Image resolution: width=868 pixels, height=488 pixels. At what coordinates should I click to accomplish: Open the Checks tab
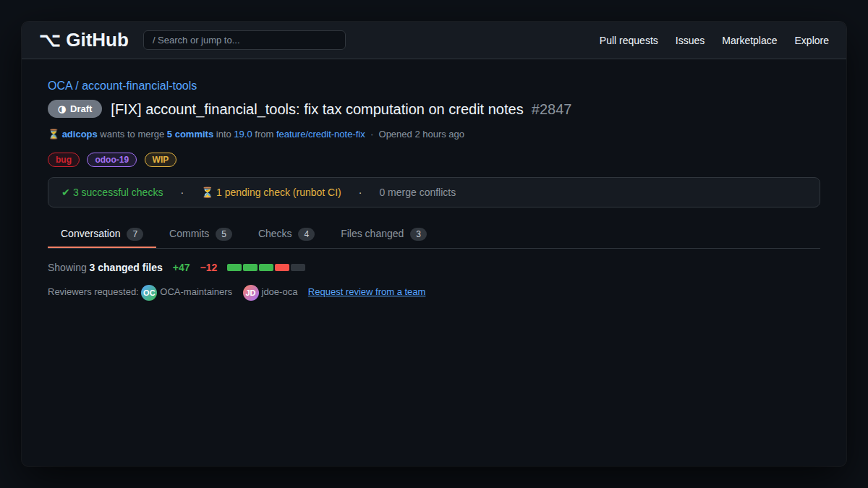pos(286,234)
